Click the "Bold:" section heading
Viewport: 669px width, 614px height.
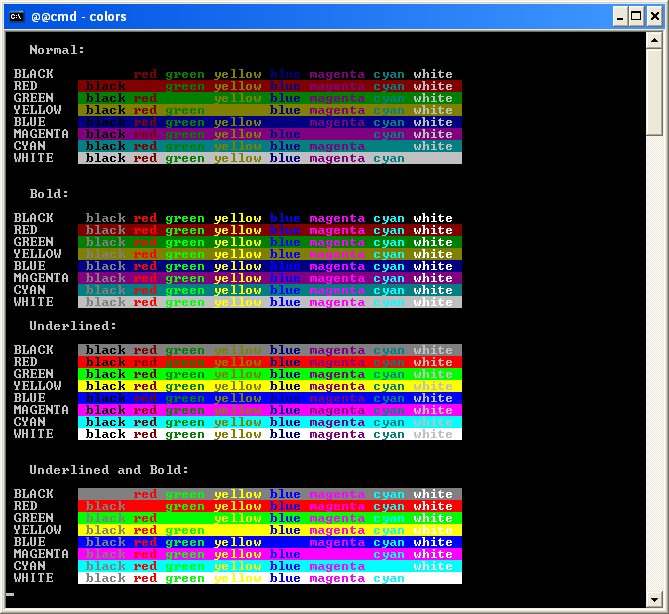[x=49, y=194]
